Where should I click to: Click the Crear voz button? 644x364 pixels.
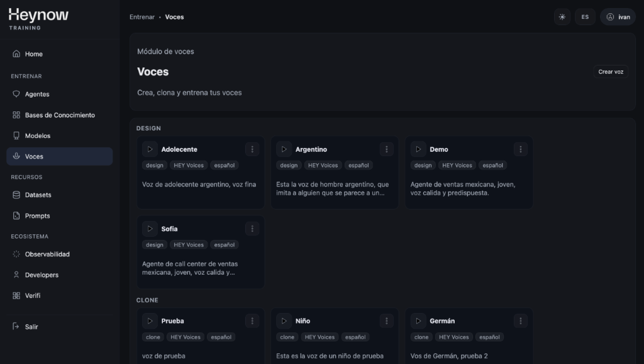[x=610, y=72]
